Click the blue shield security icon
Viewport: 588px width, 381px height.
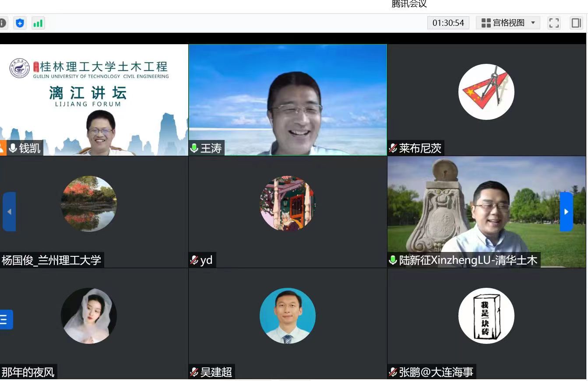[x=20, y=23]
